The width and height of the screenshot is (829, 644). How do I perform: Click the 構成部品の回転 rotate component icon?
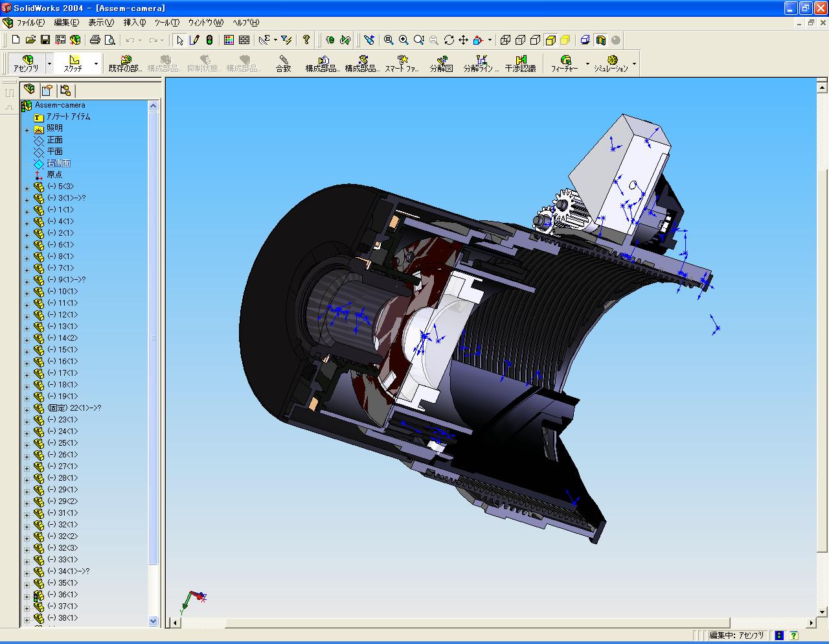[362, 63]
